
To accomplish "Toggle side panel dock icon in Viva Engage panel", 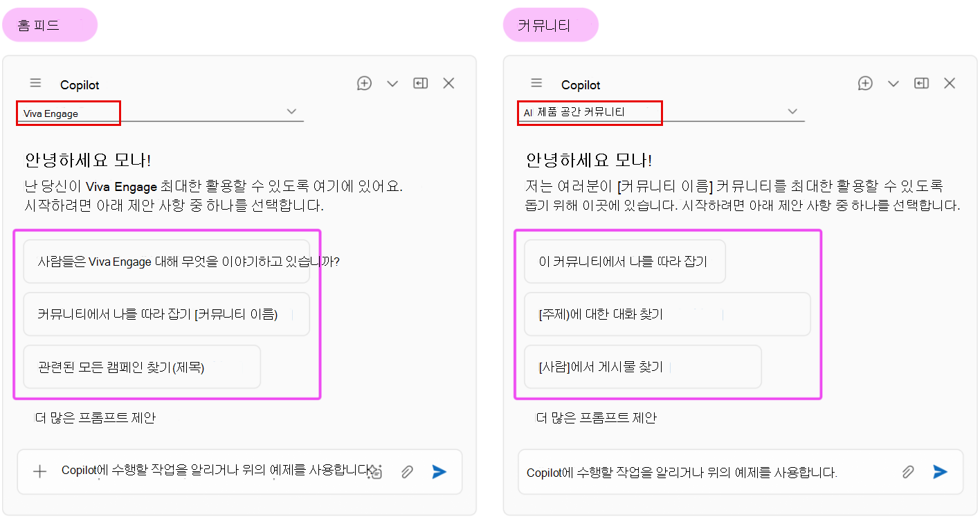I will point(421,83).
